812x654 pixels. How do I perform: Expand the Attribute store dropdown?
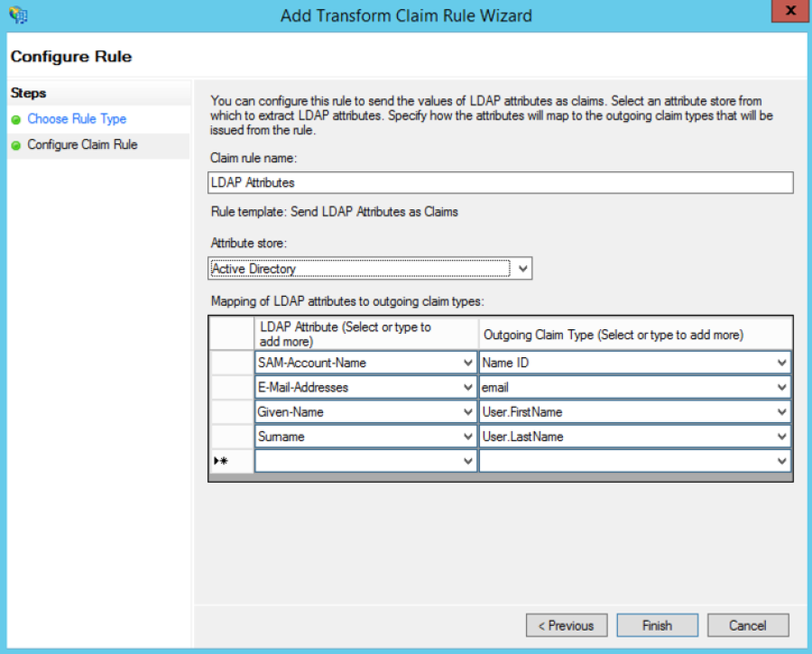523,269
